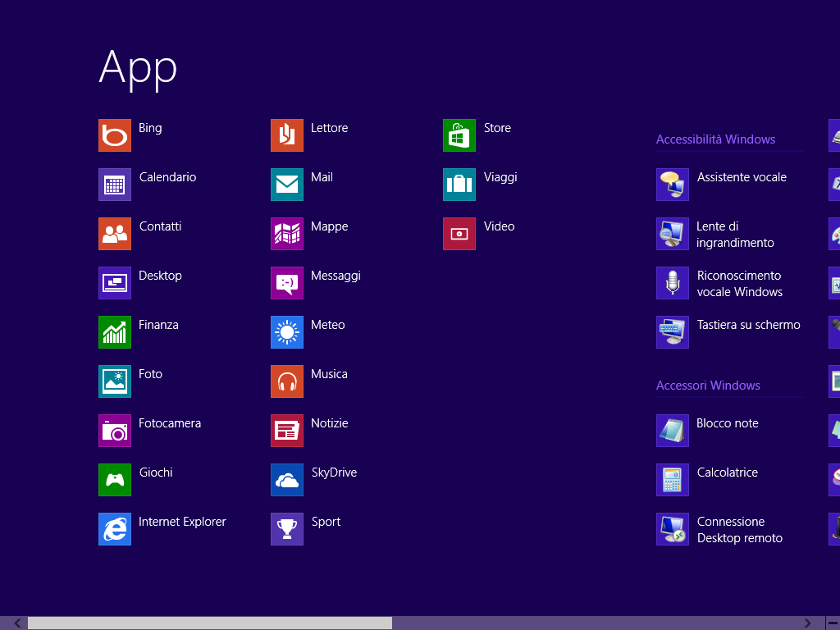This screenshot has width=840, height=630.
Task: Launch the Mail app
Action: tap(287, 185)
